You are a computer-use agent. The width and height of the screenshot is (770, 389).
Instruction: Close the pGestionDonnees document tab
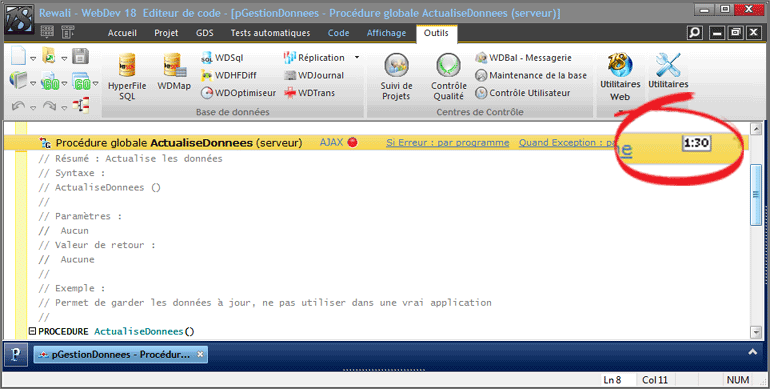click(200, 354)
